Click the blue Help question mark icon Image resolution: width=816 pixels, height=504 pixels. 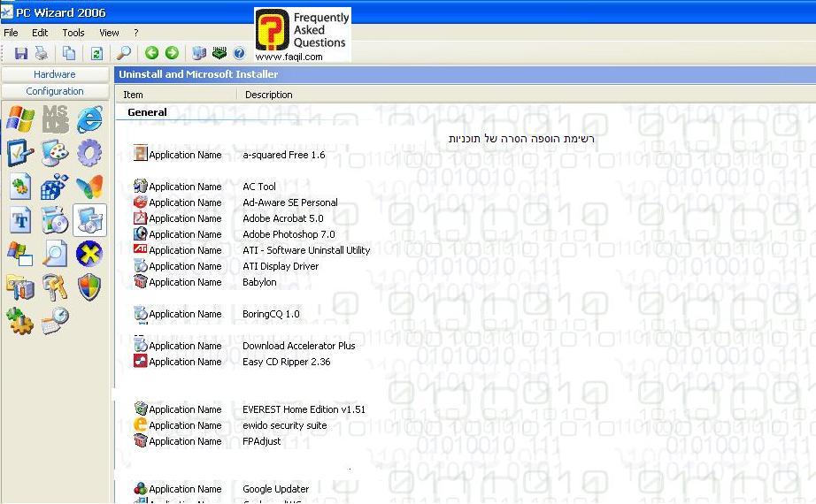pyautogui.click(x=239, y=54)
